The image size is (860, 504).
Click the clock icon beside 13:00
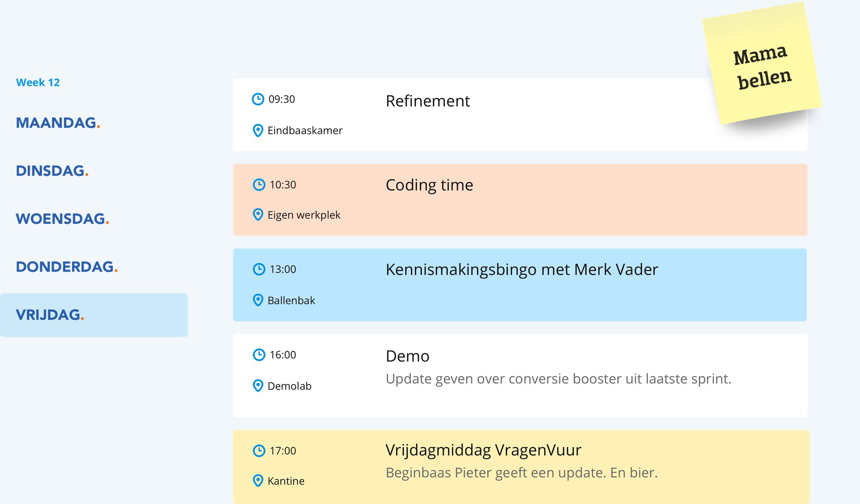pos(259,269)
